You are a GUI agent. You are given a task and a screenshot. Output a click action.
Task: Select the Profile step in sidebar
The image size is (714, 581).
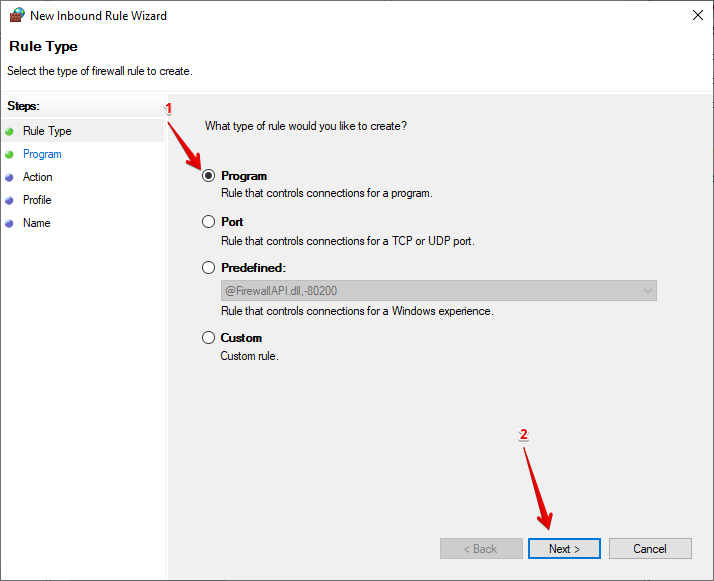tap(37, 200)
